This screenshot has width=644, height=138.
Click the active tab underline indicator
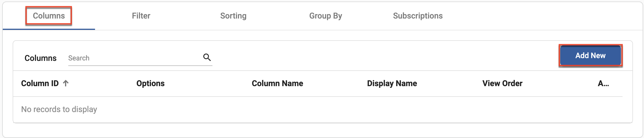pyautogui.click(x=48, y=30)
